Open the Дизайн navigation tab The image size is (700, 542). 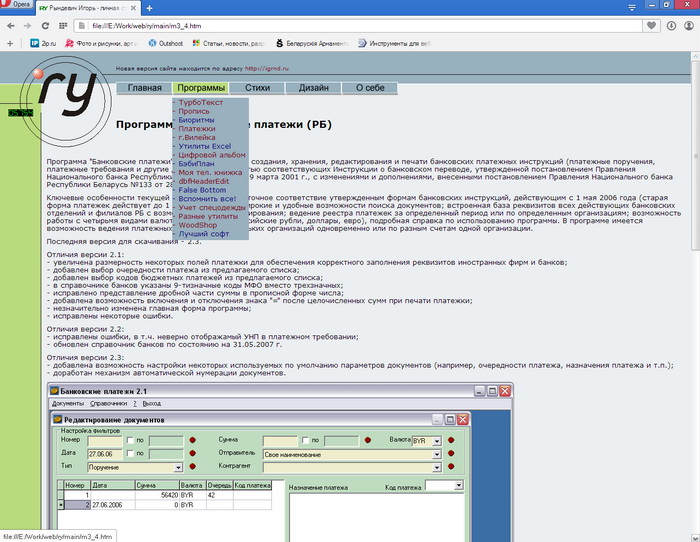click(x=313, y=88)
